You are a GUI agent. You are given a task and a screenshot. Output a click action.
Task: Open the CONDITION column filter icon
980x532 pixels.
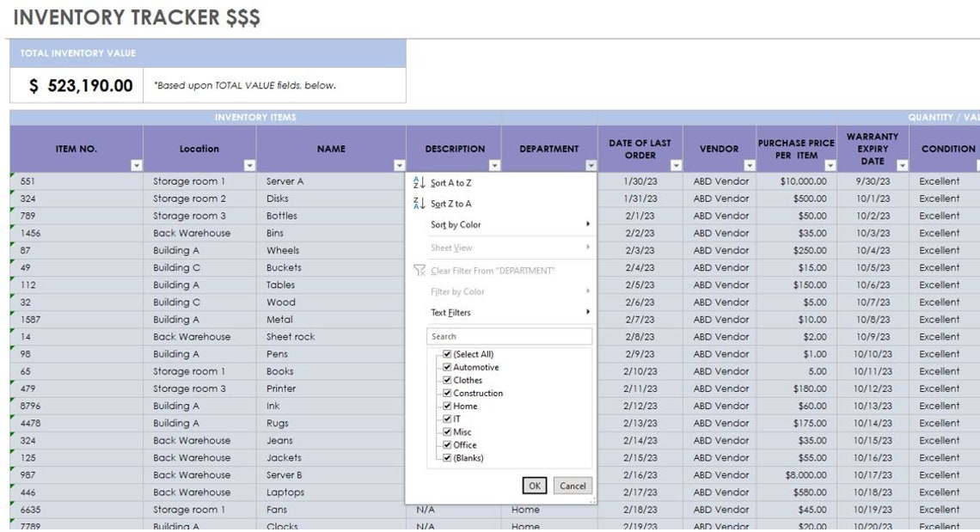tap(976, 167)
